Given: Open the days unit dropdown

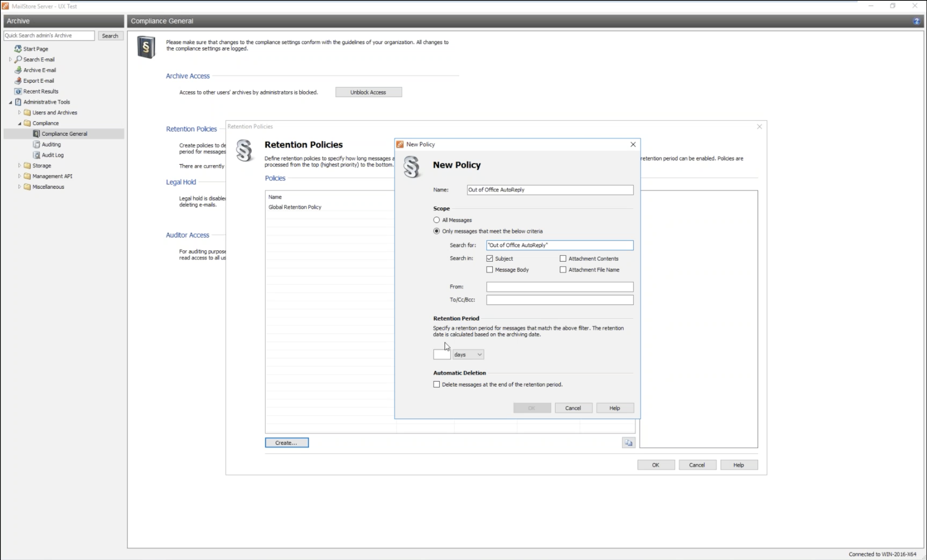Looking at the screenshot, I should point(468,354).
